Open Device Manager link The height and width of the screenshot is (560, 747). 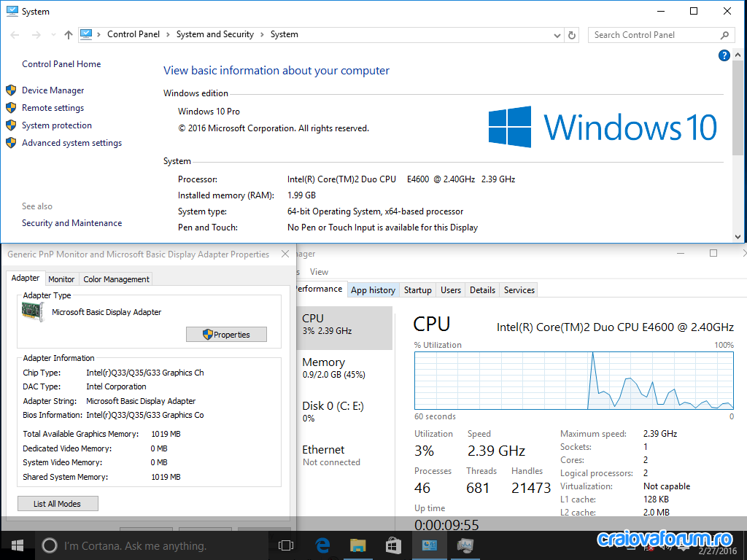tap(53, 90)
